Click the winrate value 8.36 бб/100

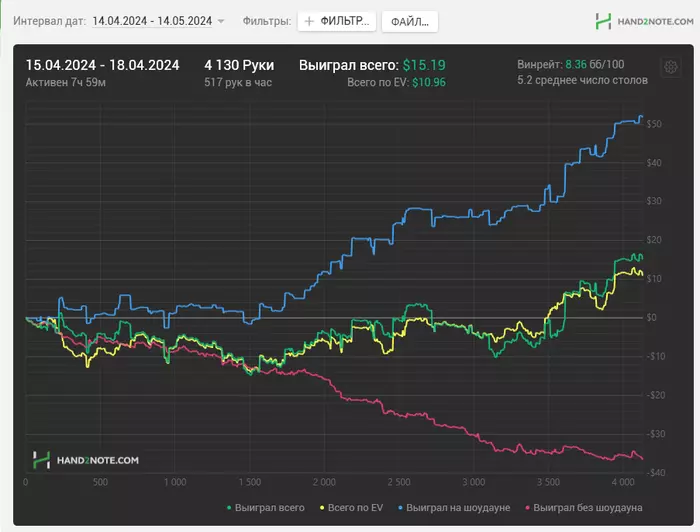(595, 64)
